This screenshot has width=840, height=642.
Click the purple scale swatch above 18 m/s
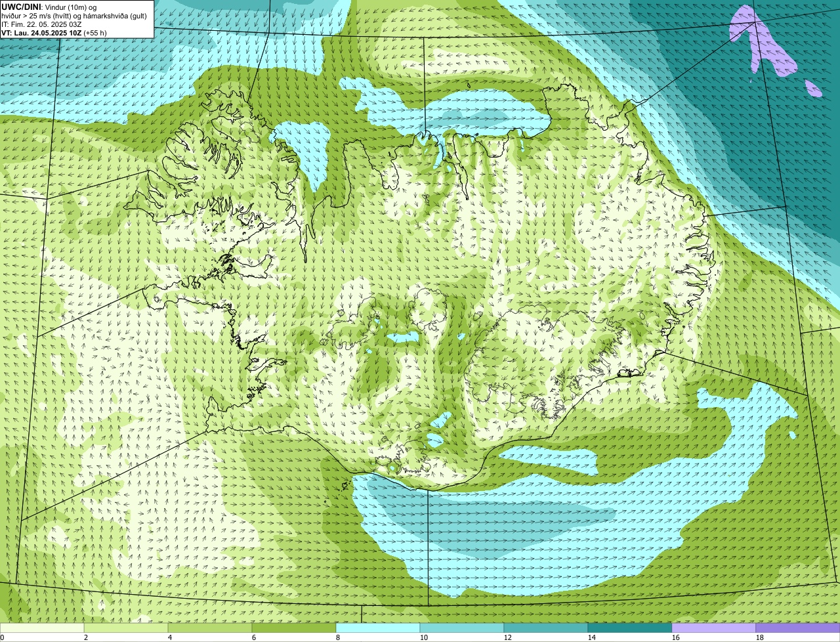pyautogui.click(x=798, y=628)
